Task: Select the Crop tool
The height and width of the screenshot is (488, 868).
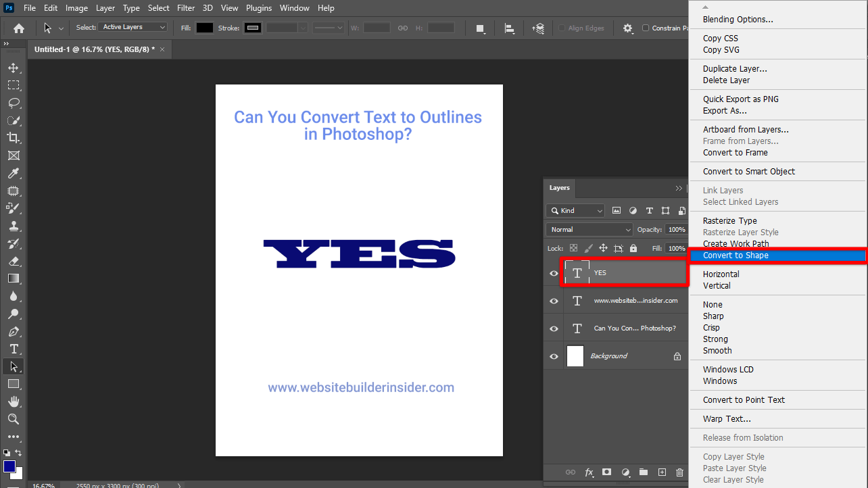Action: 14,137
